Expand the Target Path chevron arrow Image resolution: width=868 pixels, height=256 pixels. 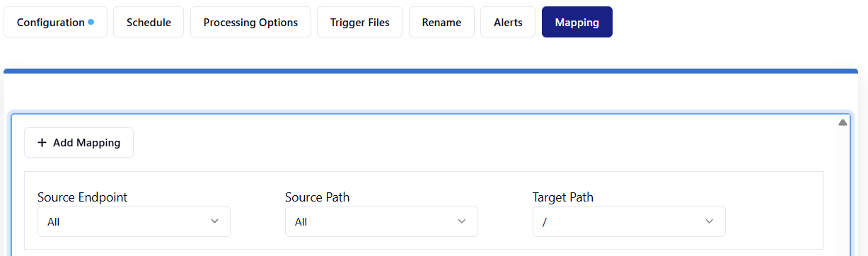click(x=710, y=221)
